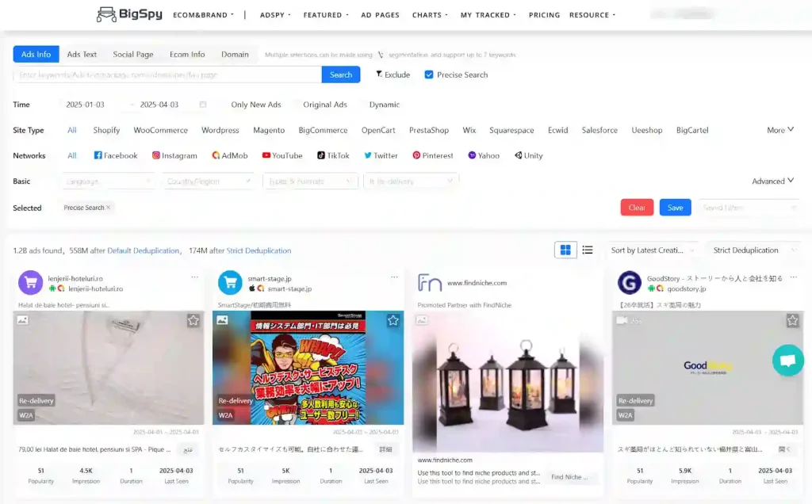The height and width of the screenshot is (504, 812).
Task: Select the Facebook network filter
Action: click(116, 155)
